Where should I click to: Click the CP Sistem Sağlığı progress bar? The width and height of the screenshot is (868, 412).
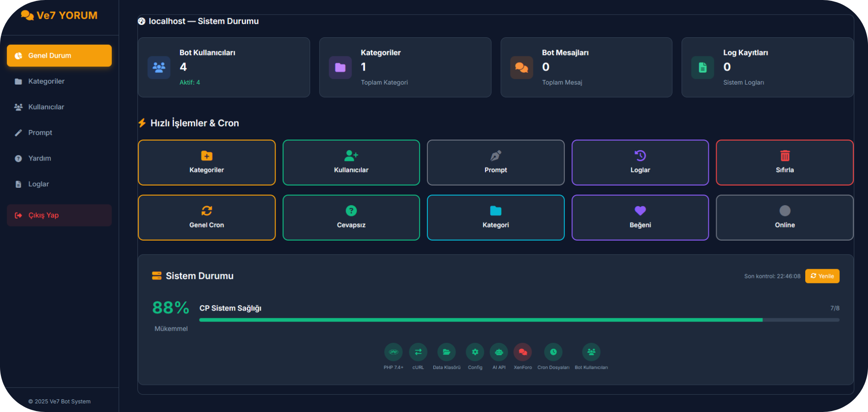(519, 320)
